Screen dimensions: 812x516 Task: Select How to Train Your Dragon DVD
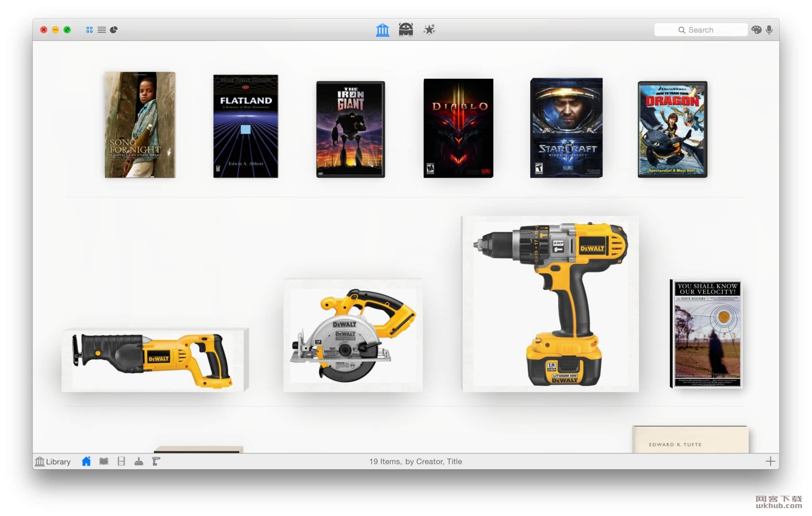click(672, 129)
